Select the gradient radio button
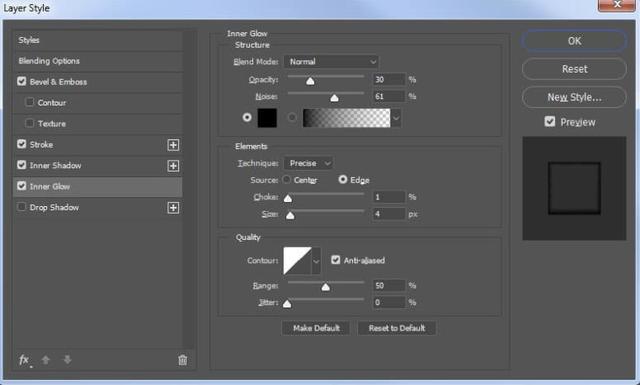This screenshot has width=640, height=385. [291, 118]
